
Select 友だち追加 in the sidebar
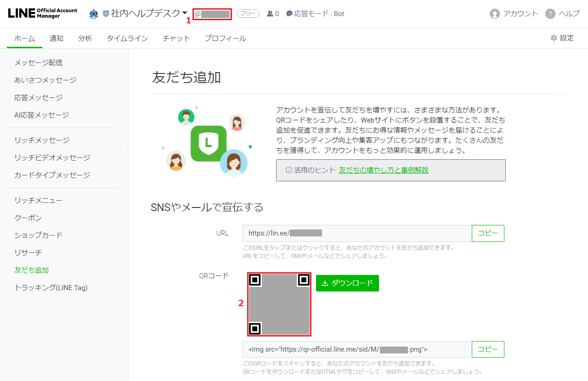click(31, 270)
